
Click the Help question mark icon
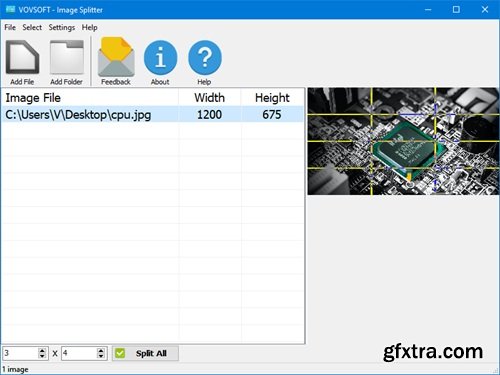[x=205, y=58]
